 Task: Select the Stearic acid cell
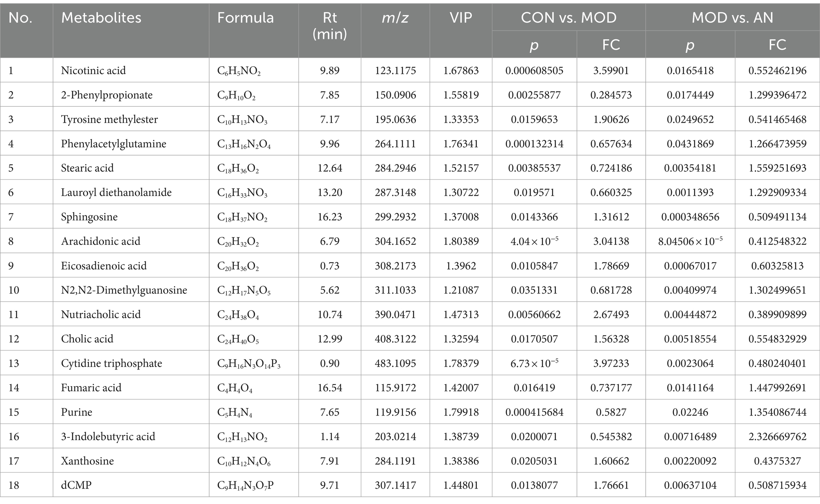click(87, 168)
